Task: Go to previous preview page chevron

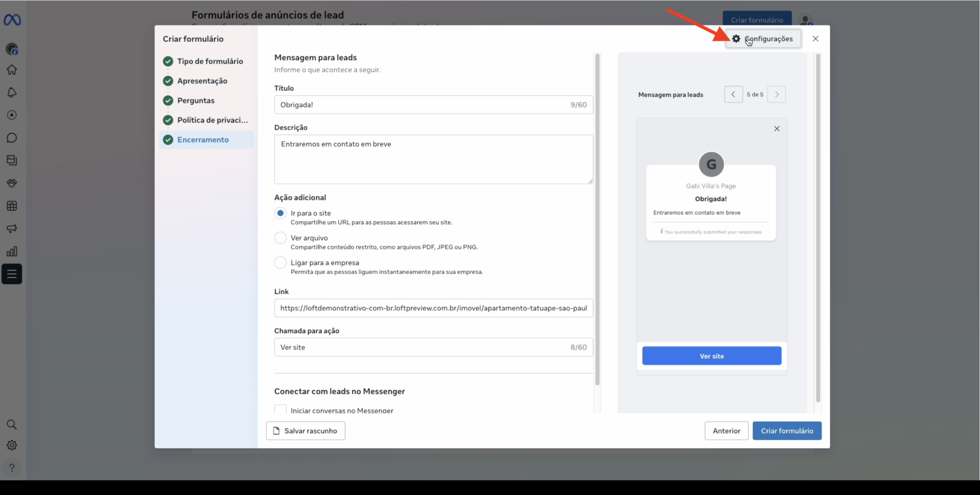Action: 733,95
